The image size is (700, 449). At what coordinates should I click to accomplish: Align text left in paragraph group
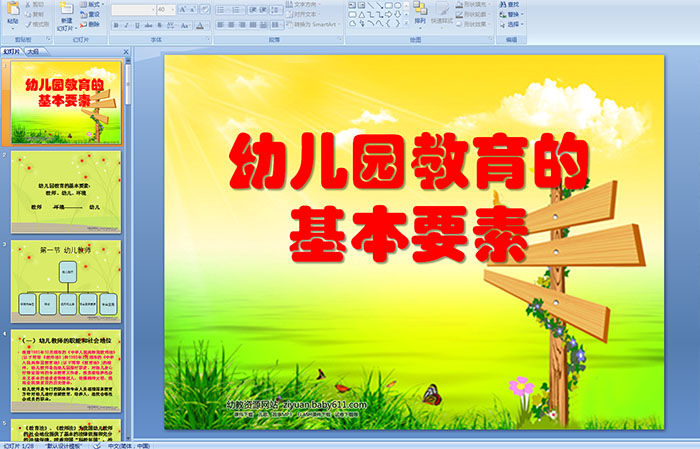point(221,25)
